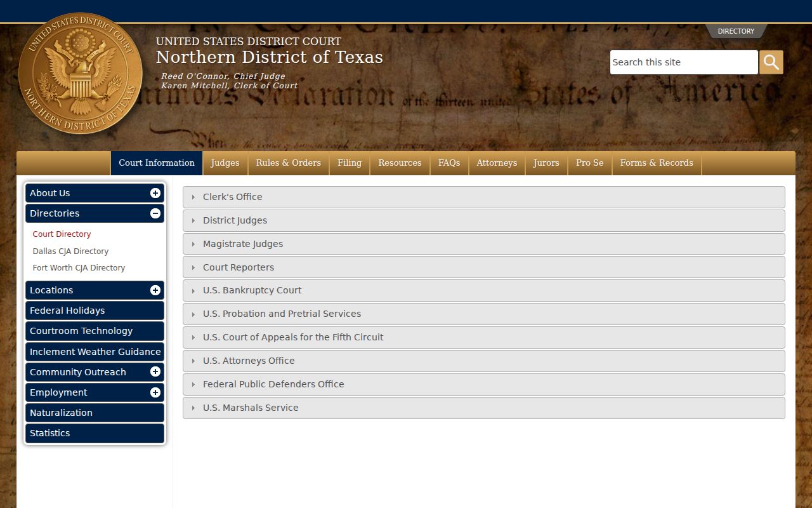Expand the District Judges section
Screen dimensions: 812x508
click(x=484, y=220)
